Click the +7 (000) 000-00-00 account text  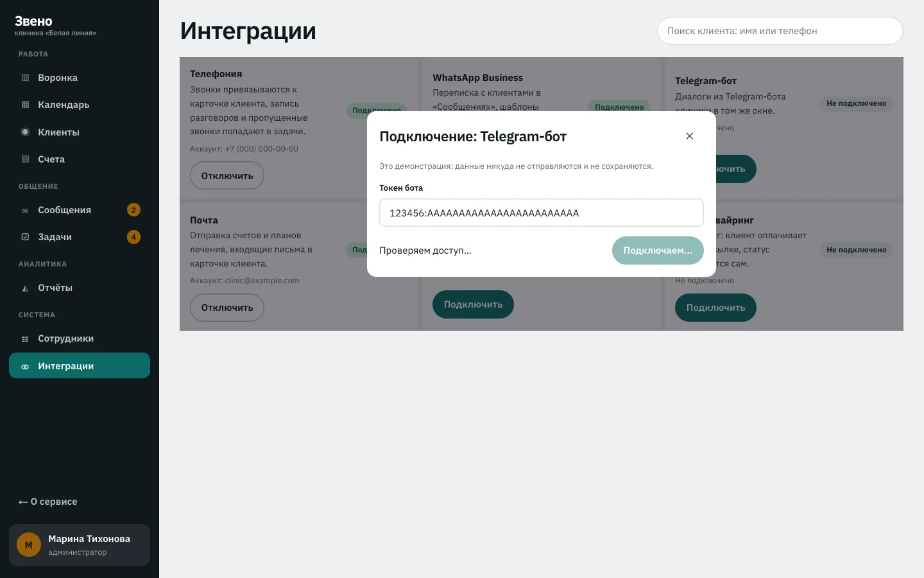261,149
